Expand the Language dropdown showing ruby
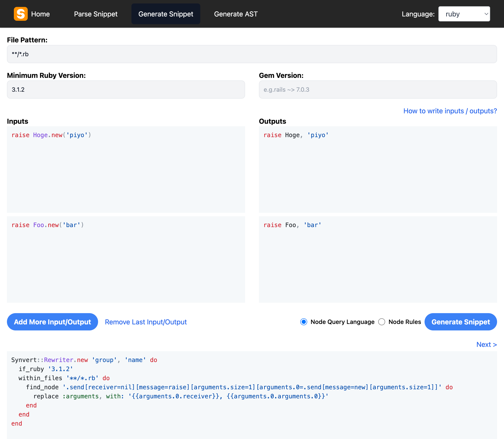Screen dimensions: 504x439 pyautogui.click(x=464, y=14)
